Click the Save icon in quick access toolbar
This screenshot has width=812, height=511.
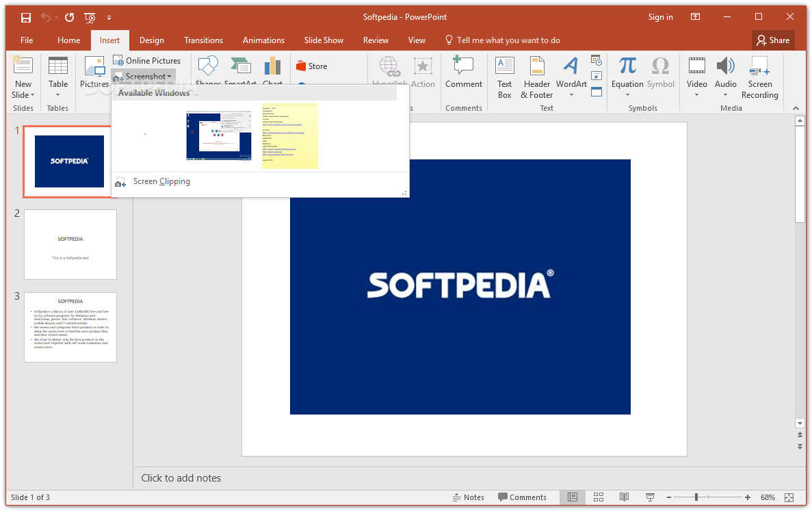25,18
